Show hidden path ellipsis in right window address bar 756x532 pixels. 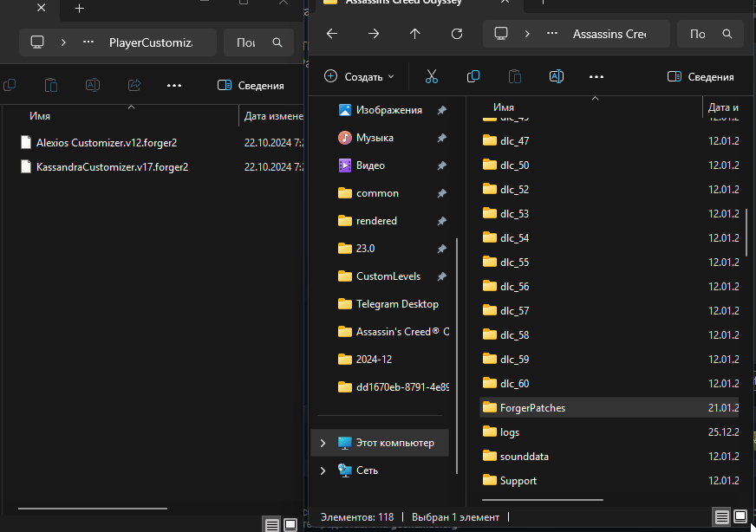pyautogui.click(x=552, y=34)
